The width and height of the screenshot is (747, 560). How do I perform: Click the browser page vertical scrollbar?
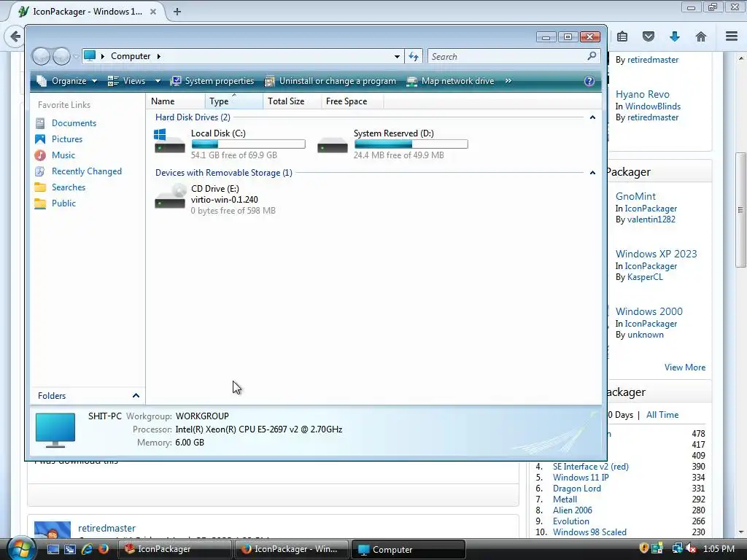tap(740, 209)
